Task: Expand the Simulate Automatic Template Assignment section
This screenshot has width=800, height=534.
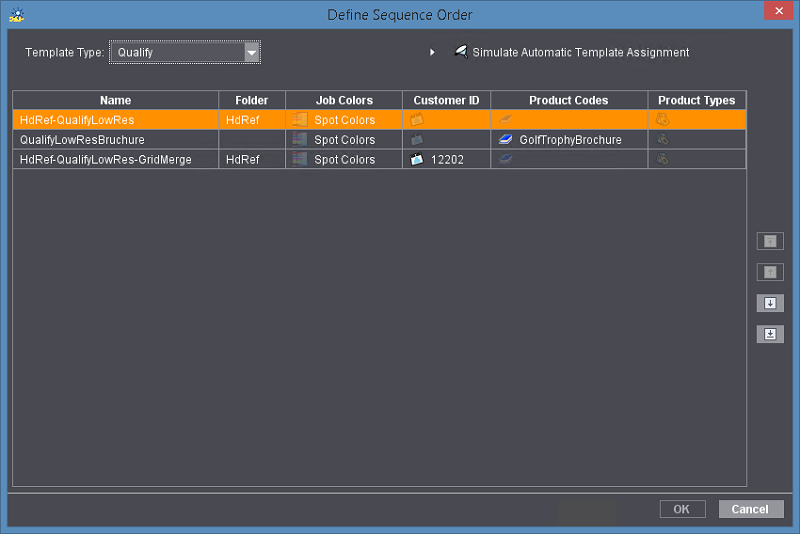Action: pyautogui.click(x=432, y=52)
